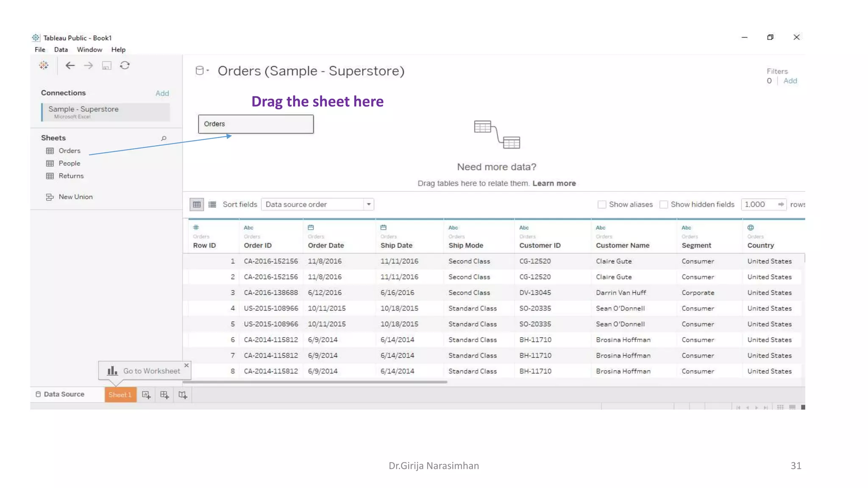Click the search sheets magnifier icon

pos(164,138)
